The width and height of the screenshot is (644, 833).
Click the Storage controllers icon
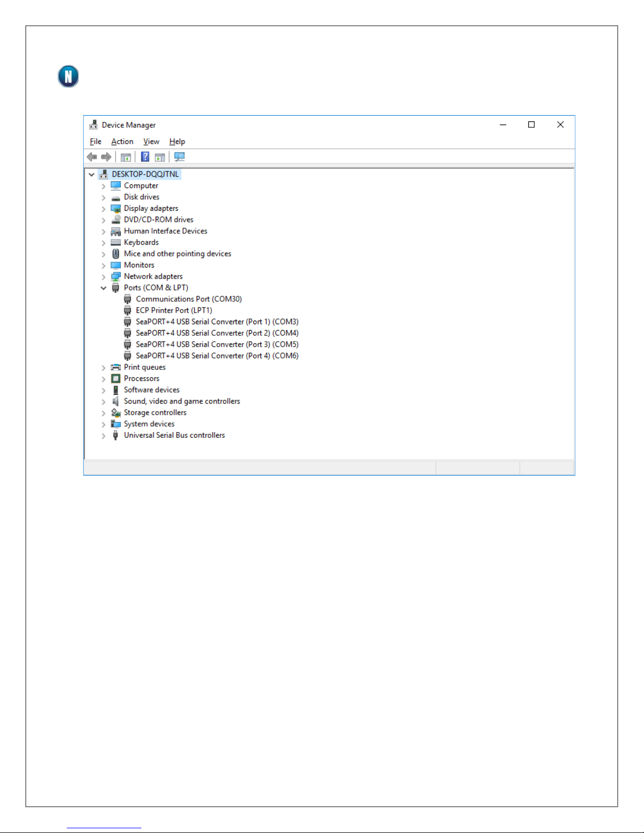click(116, 413)
